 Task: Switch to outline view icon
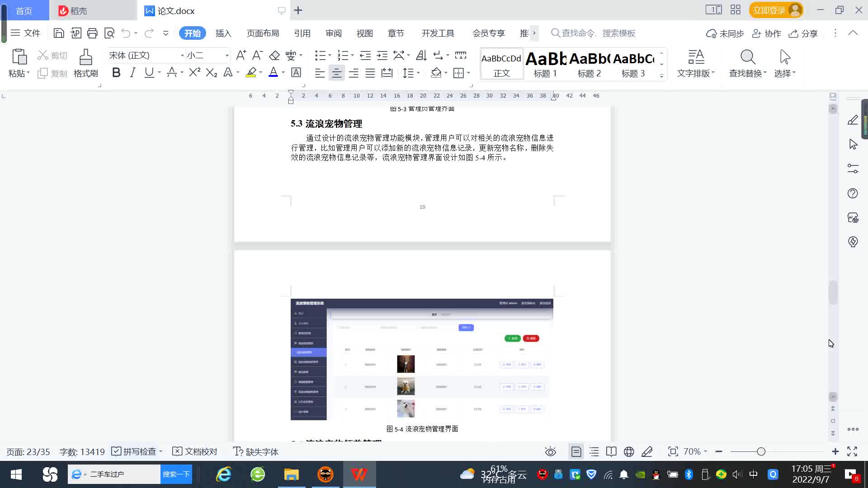pyautogui.click(x=594, y=451)
